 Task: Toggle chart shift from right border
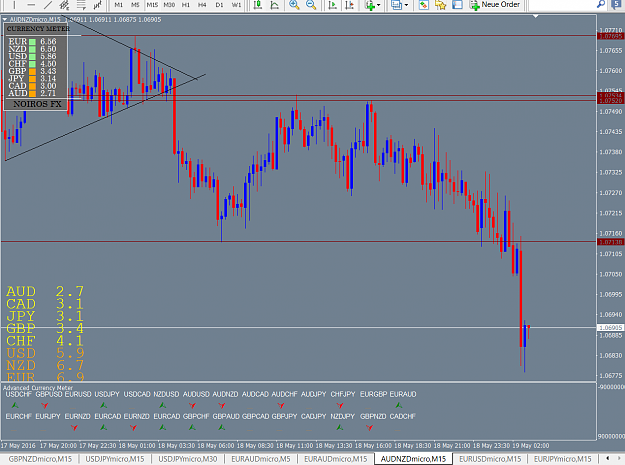[x=349, y=5]
